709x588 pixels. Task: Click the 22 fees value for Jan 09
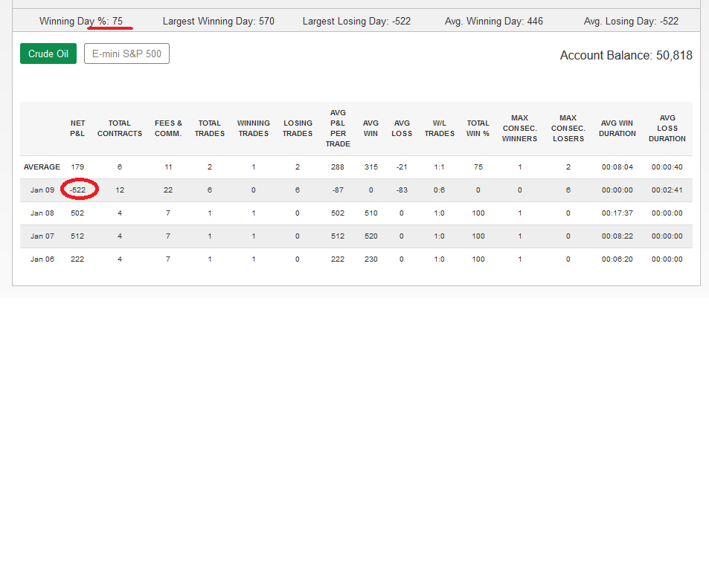tap(168, 190)
